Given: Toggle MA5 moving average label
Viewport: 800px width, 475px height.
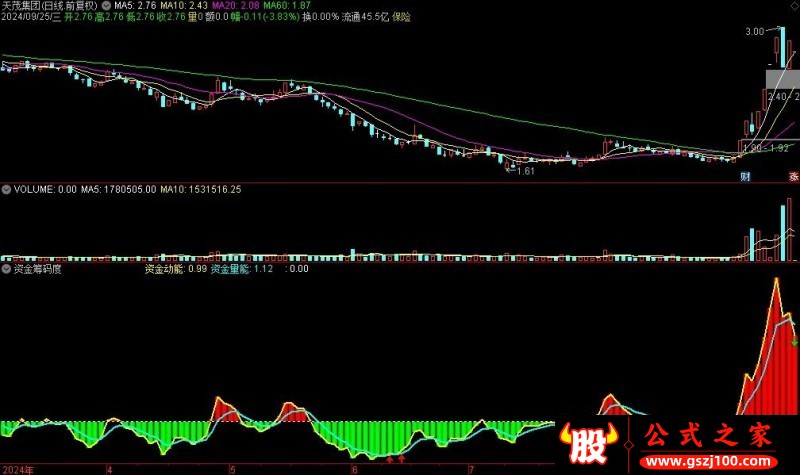Looking at the screenshot, I should click(136, 5).
